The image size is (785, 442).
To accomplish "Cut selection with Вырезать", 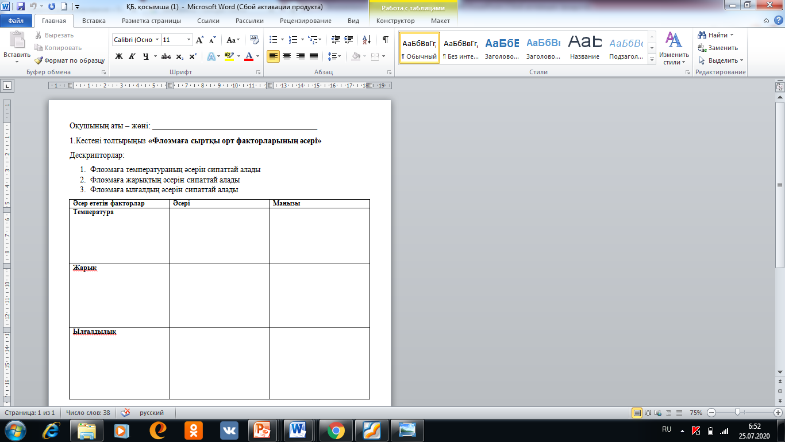I will point(54,36).
